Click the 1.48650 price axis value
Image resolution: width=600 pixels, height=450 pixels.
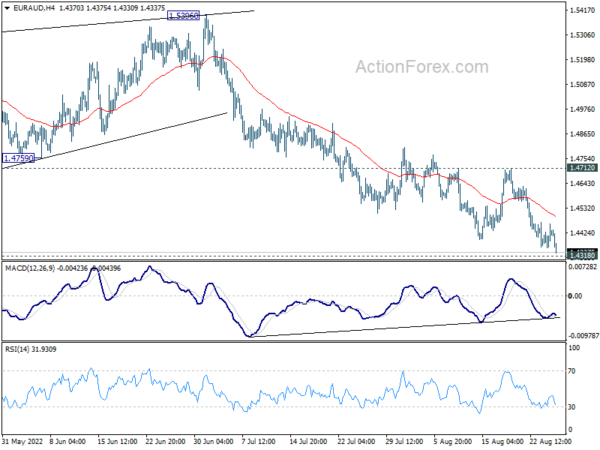(x=582, y=134)
